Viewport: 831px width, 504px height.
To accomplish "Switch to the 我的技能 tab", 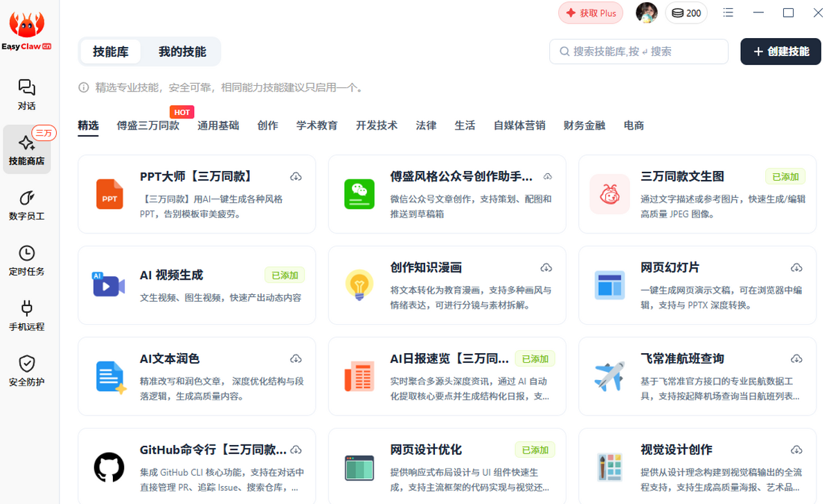I will point(182,51).
